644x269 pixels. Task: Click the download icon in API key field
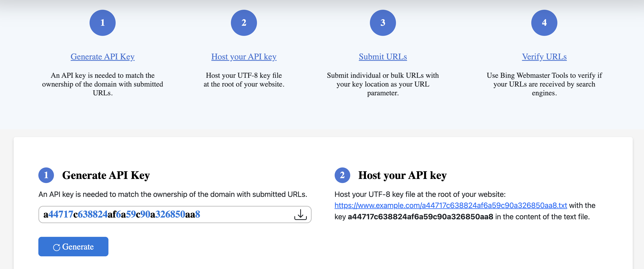tap(300, 214)
